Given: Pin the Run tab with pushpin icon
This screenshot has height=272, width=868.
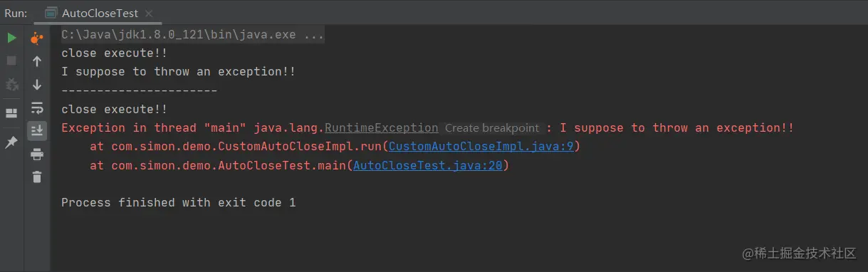Looking at the screenshot, I should click(11, 143).
